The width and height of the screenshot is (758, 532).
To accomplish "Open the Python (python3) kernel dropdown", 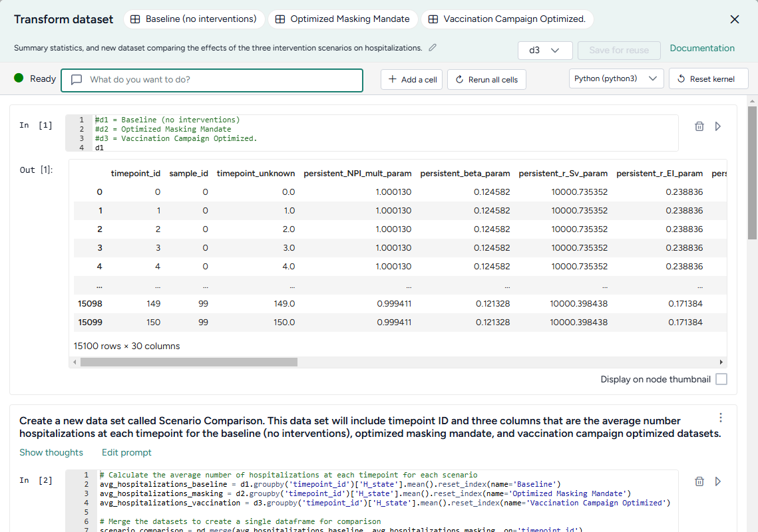I will [x=614, y=78].
